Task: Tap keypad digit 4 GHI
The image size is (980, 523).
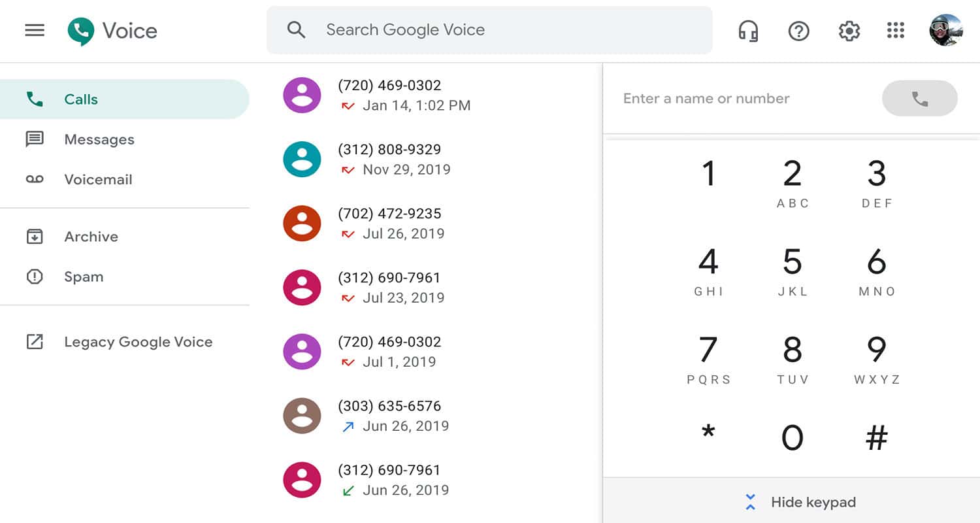Action: tap(708, 271)
